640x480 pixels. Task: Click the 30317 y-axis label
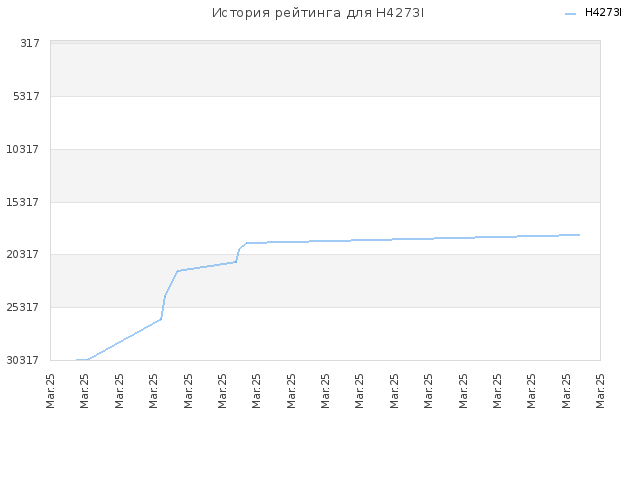23,360
